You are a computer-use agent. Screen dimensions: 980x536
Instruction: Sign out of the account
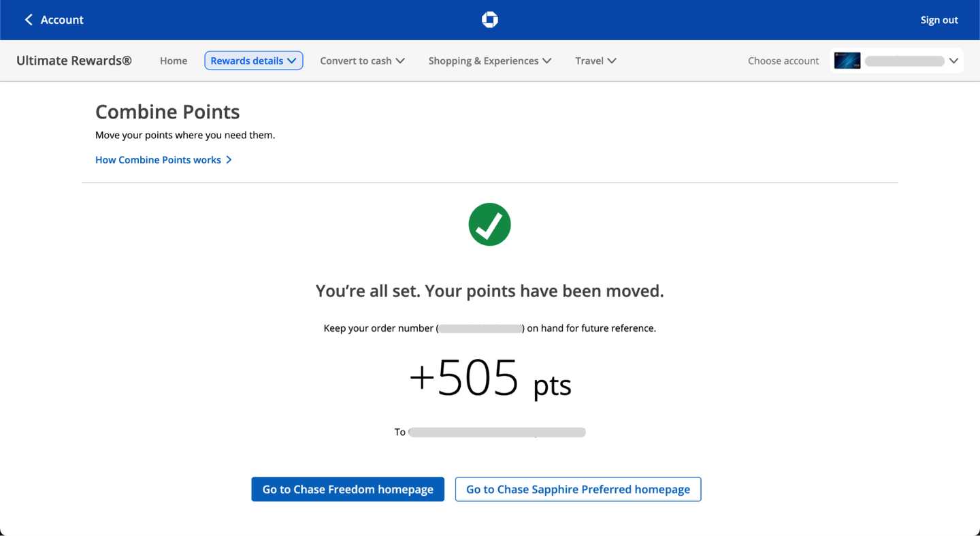(938, 20)
